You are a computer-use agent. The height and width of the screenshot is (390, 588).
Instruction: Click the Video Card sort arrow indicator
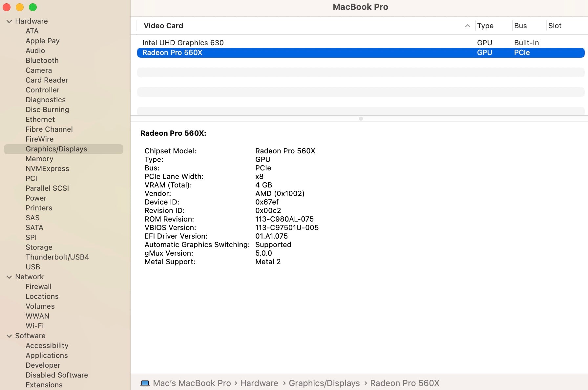(x=467, y=26)
